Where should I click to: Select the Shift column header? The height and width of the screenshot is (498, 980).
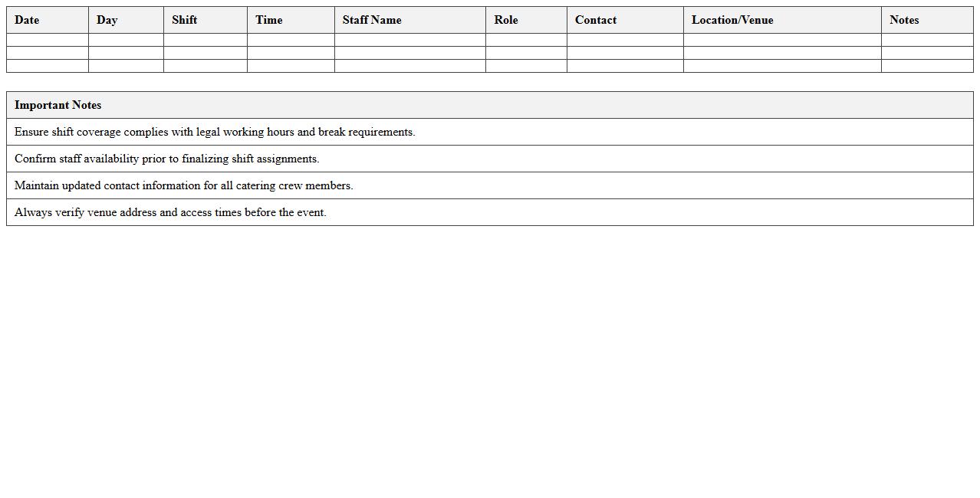click(184, 20)
